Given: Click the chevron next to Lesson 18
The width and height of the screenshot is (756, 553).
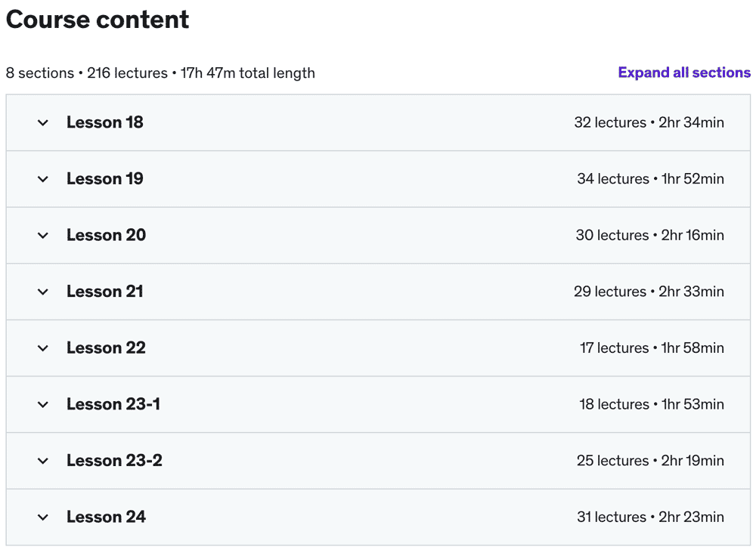Looking at the screenshot, I should pyautogui.click(x=43, y=122).
